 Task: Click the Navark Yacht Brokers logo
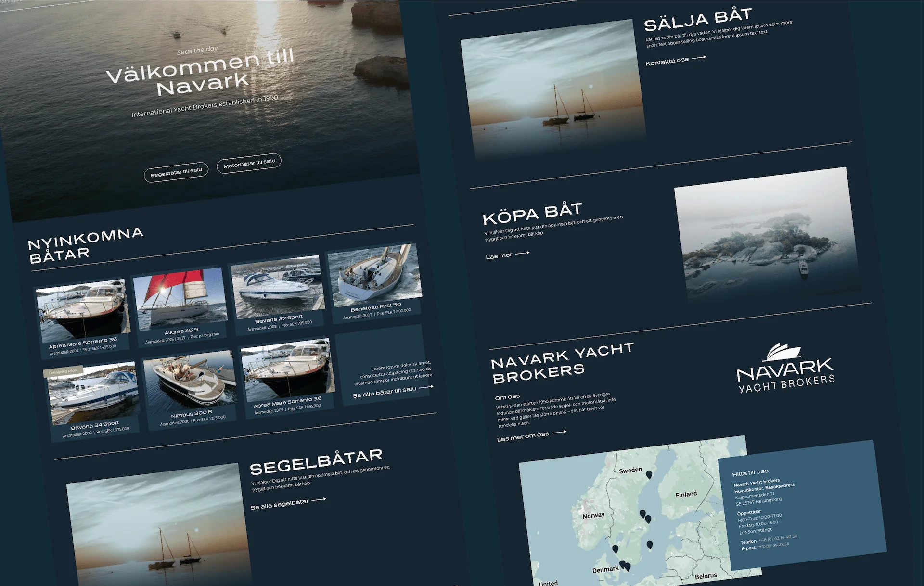coord(785,369)
